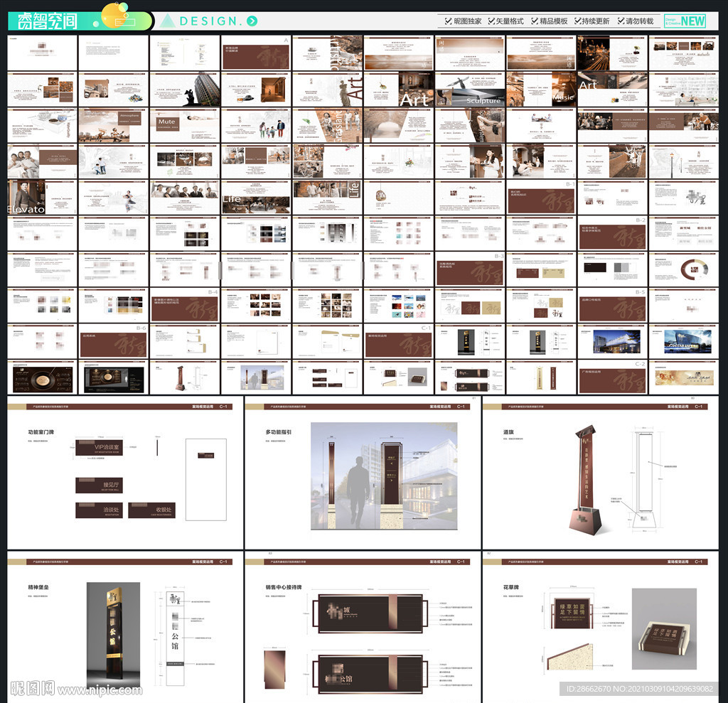The height and width of the screenshot is (703, 728).
Task: Uncheck the 矢量格式 checkbox
Action: (491, 21)
